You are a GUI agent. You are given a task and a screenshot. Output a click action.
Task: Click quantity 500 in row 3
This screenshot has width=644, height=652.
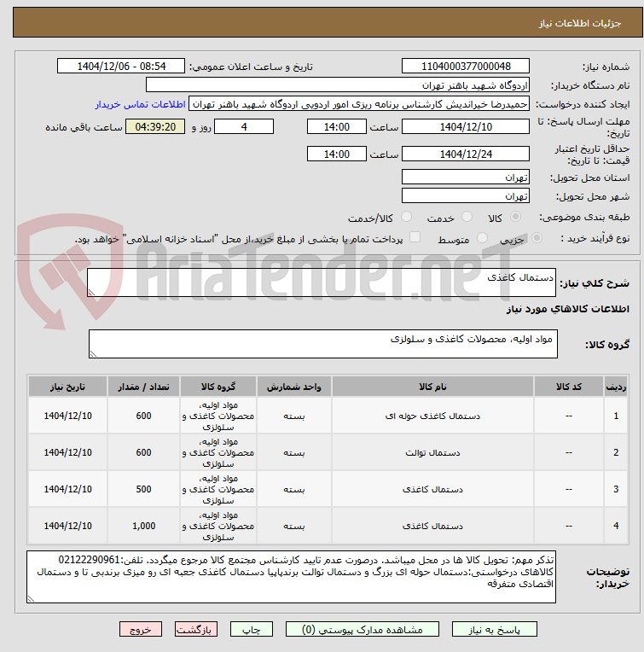click(143, 489)
